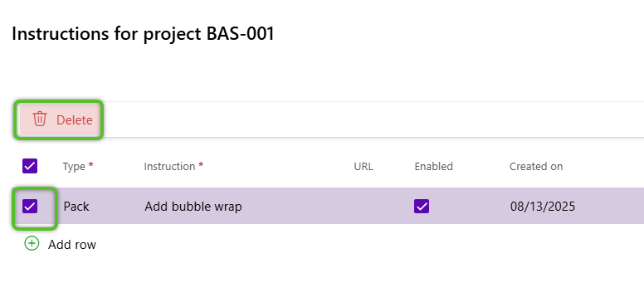Click the red asterisk next to Type
Screen dimensions: 644x307
pos(90,164)
